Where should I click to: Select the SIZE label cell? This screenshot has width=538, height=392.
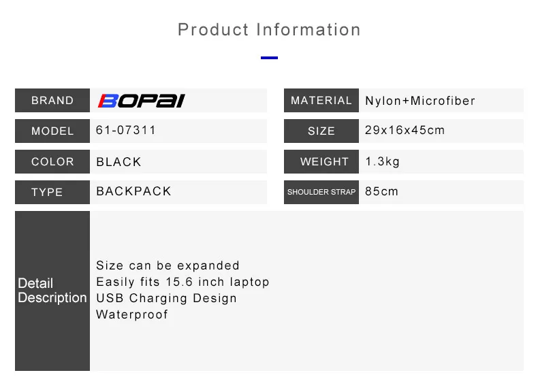pos(321,131)
